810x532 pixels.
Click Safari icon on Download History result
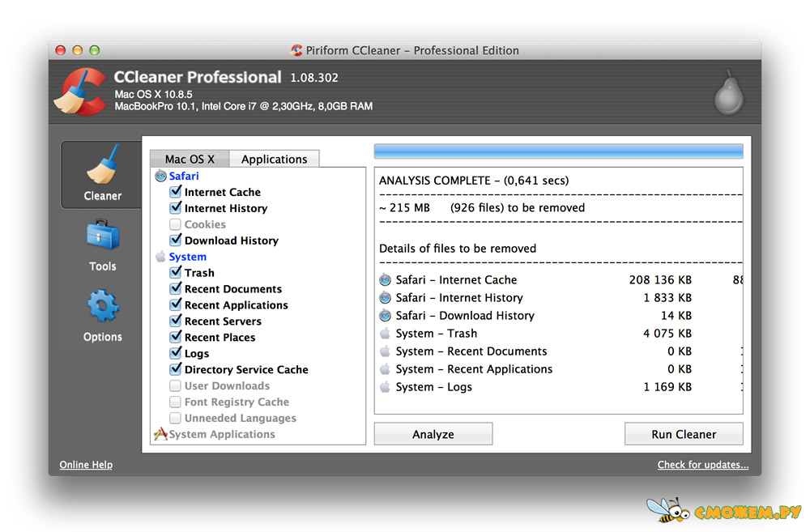click(385, 316)
